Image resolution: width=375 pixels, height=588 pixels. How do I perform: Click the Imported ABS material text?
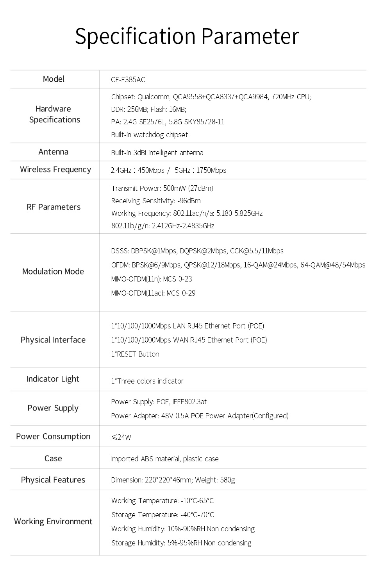pyautogui.click(x=164, y=459)
